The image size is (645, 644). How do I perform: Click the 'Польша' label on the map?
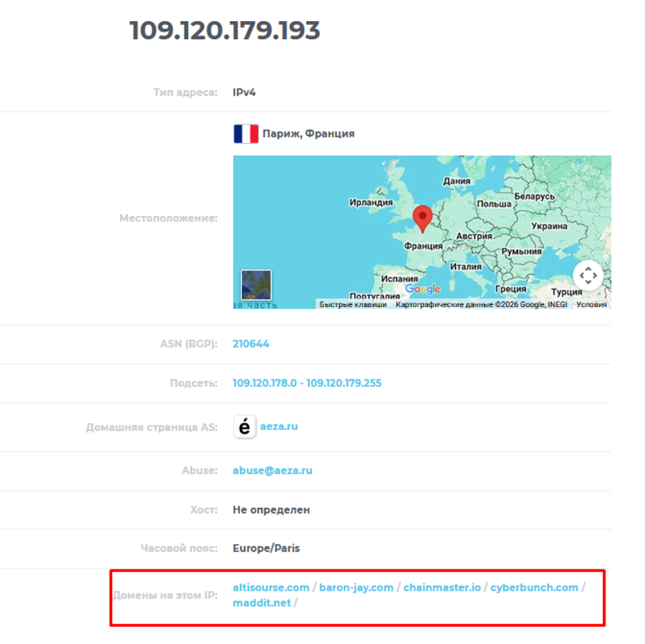494,203
